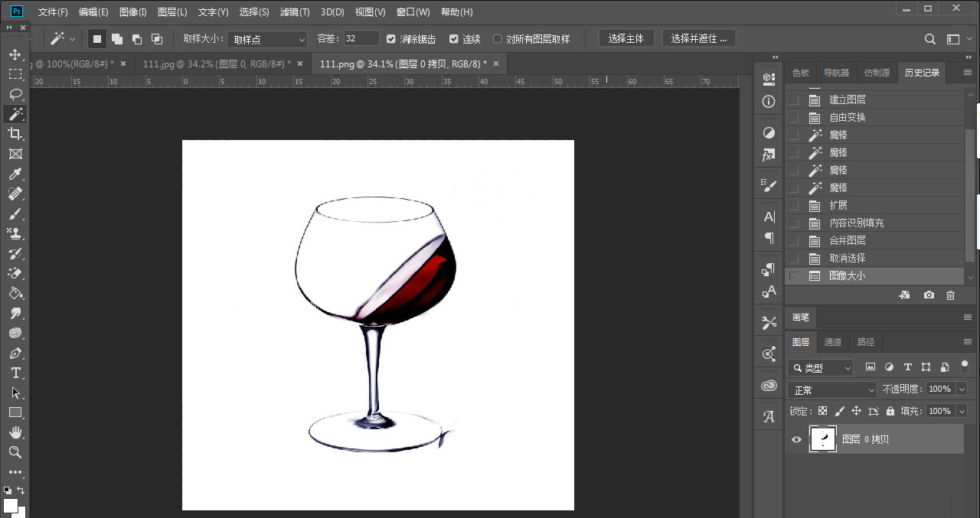
Task: Open the Paragraph panel icon
Action: [769, 238]
